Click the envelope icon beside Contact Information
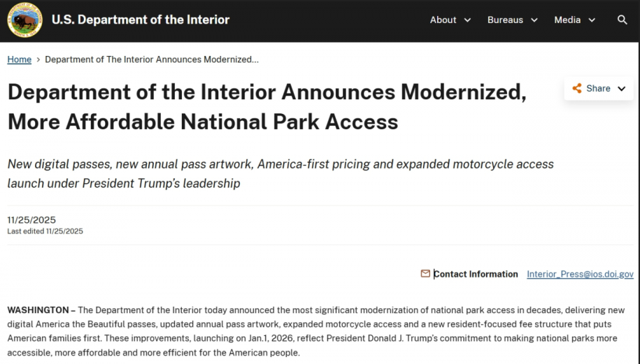The image size is (640, 364). tap(425, 274)
